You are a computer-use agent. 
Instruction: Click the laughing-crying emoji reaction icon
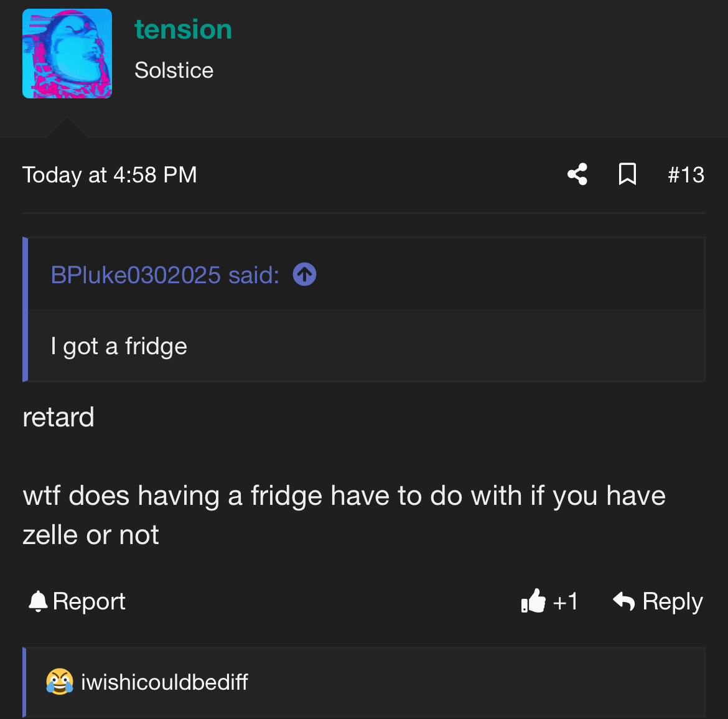pos(60,682)
